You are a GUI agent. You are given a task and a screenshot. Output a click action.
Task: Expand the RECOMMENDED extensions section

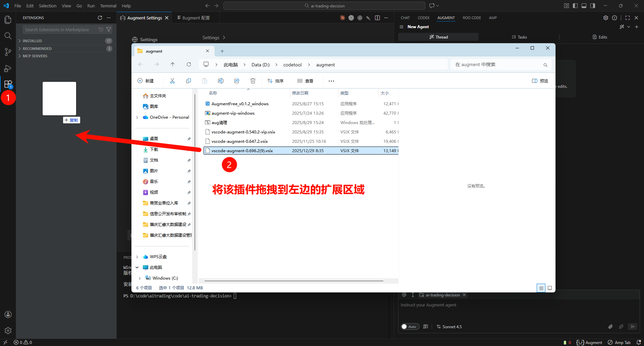tap(66, 49)
